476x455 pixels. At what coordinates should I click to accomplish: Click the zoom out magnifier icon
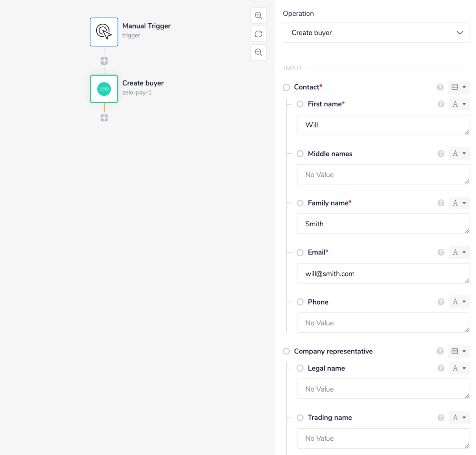[258, 52]
